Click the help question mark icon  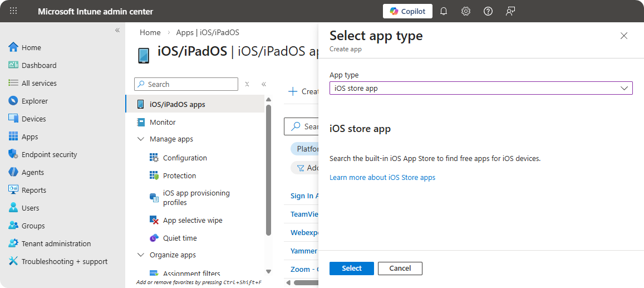pos(488,11)
